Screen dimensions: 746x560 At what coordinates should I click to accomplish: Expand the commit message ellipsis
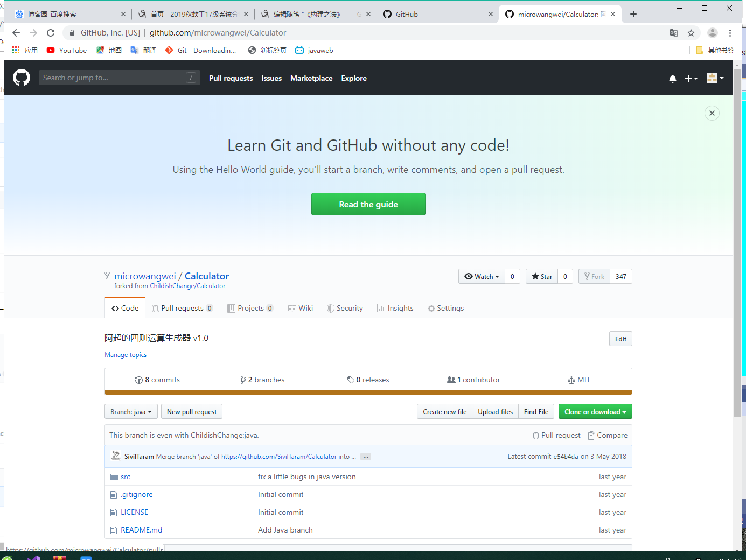click(366, 457)
